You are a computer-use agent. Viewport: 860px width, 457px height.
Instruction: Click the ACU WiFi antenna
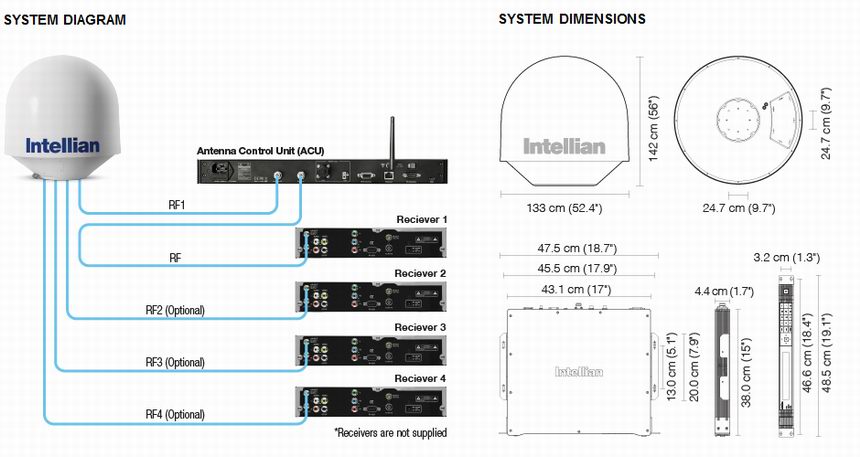pyautogui.click(x=392, y=139)
